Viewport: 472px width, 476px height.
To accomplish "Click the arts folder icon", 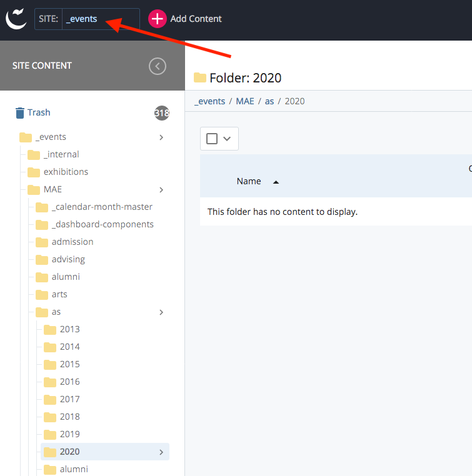I will tap(42, 294).
